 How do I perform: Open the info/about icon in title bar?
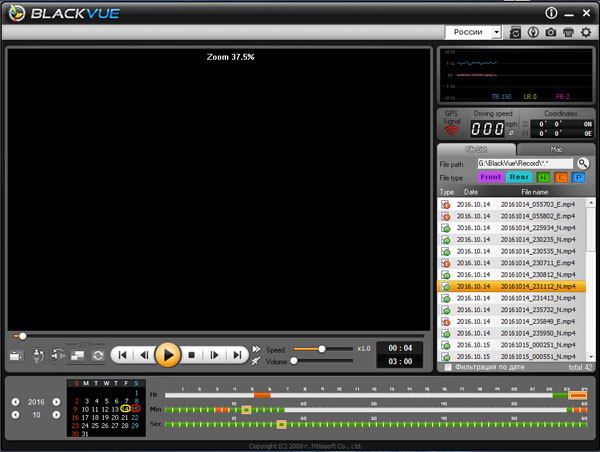(551, 13)
